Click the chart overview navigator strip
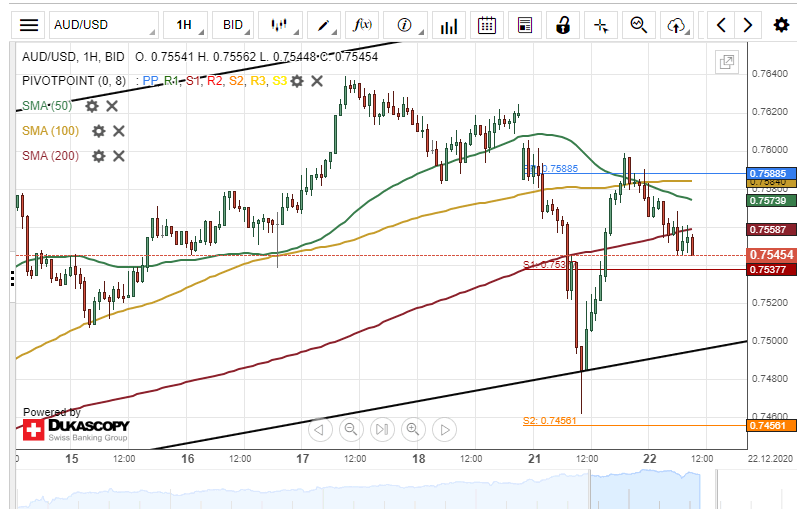Image resolution: width=804 pixels, height=514 pixels. coord(400,490)
